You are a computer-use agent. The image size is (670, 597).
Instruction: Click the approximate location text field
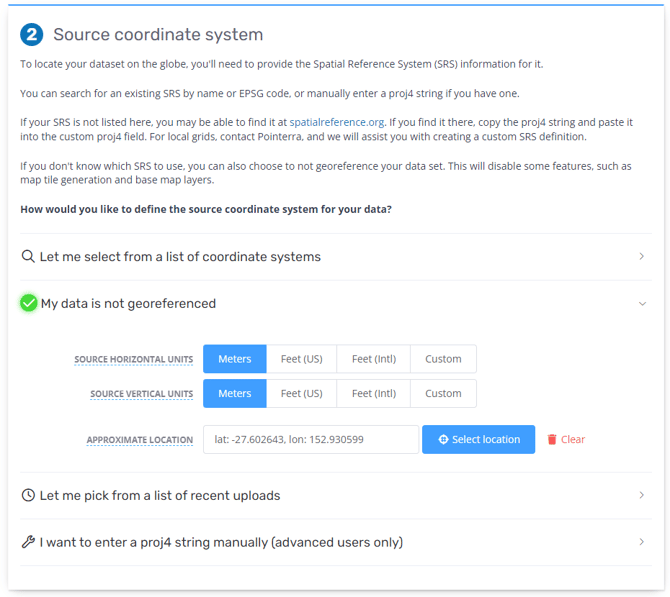[310, 440]
